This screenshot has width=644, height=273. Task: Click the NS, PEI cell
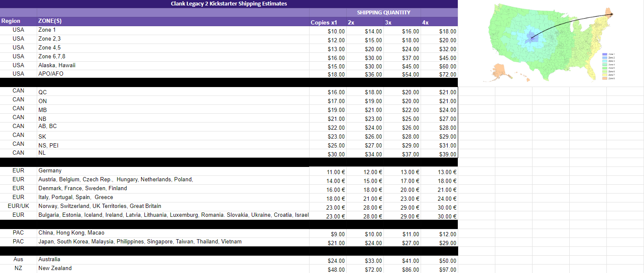click(x=173, y=145)
